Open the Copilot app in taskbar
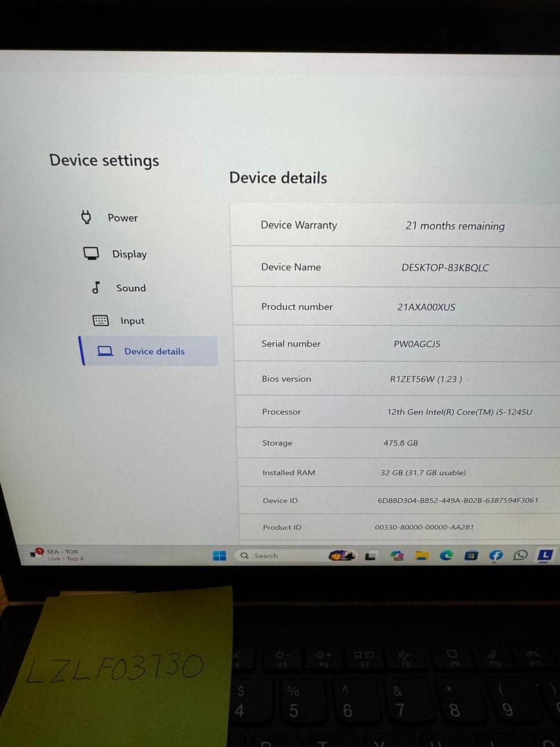 point(397,555)
